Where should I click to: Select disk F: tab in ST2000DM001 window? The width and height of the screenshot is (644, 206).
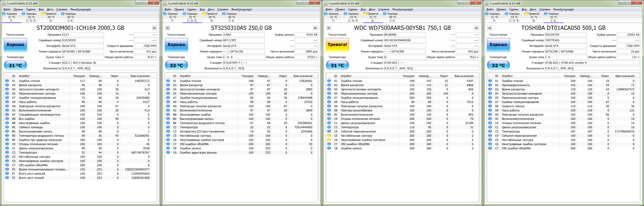[11, 17]
